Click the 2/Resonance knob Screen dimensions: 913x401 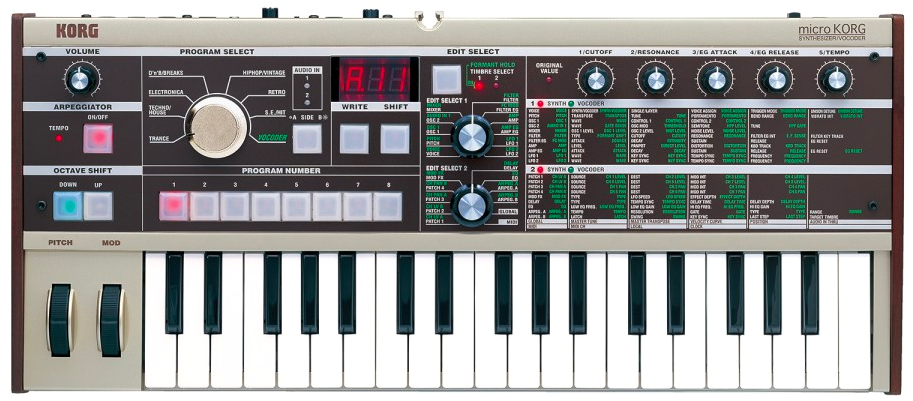click(x=655, y=78)
